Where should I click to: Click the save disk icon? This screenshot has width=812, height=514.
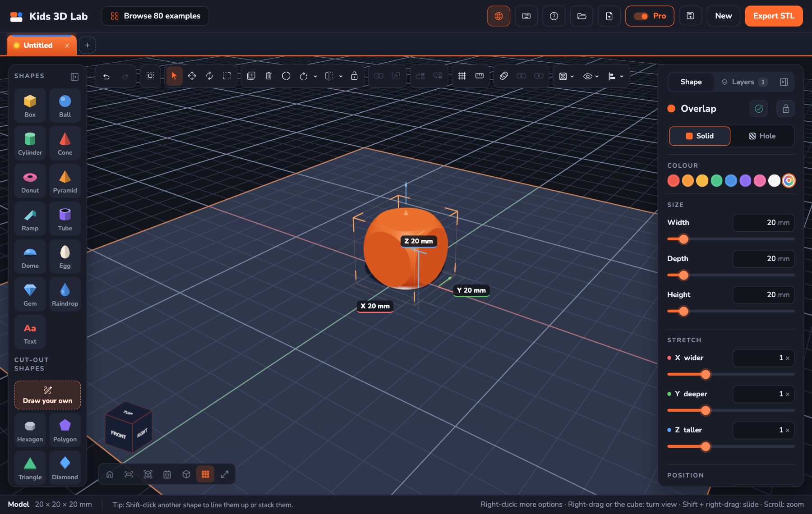pos(690,16)
